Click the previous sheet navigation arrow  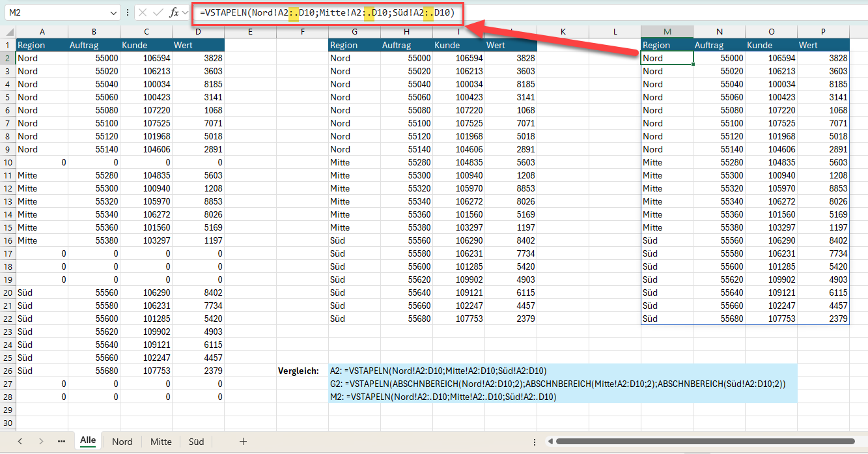[20, 442]
